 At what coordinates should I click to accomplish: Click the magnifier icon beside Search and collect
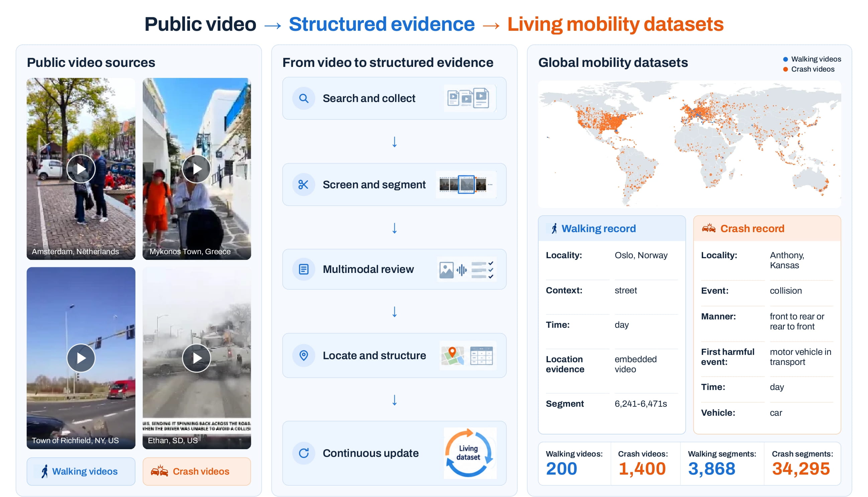pos(303,98)
